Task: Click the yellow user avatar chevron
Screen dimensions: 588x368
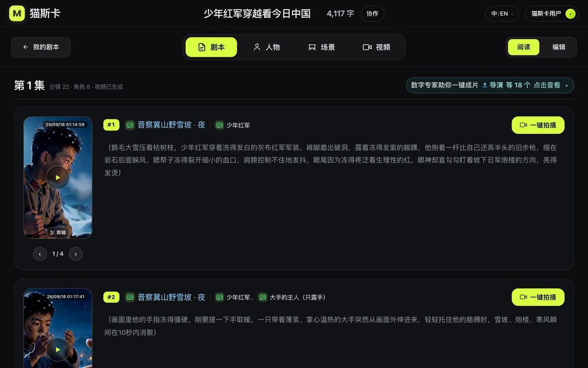Action: (x=570, y=14)
